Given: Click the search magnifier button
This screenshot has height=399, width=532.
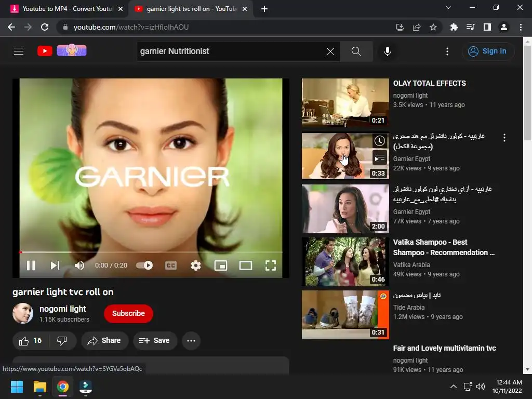Looking at the screenshot, I should [356, 51].
